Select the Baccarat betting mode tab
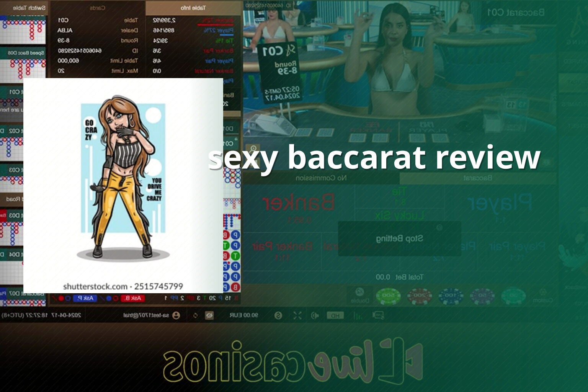Viewport: 588px width, 392px height. (x=477, y=178)
